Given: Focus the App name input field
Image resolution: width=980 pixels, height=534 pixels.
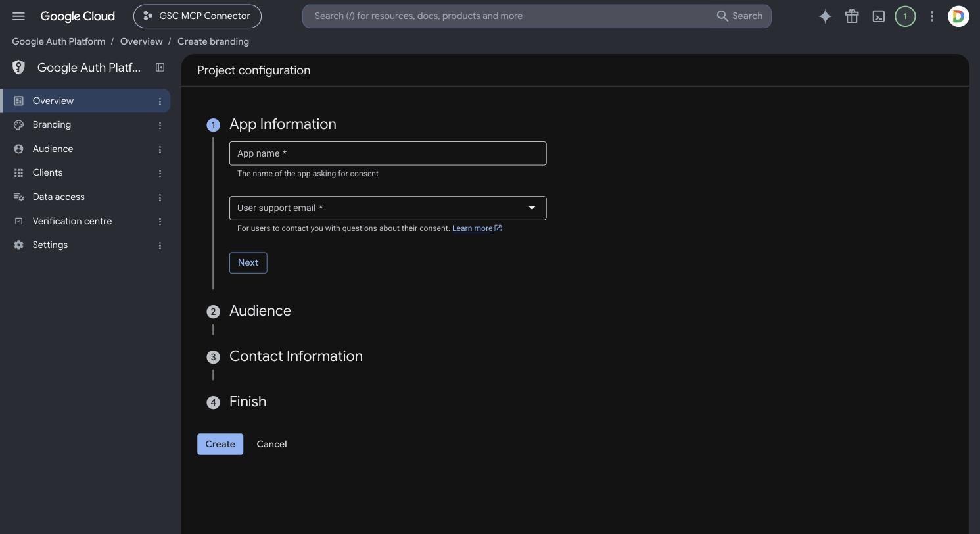Looking at the screenshot, I should click(388, 153).
